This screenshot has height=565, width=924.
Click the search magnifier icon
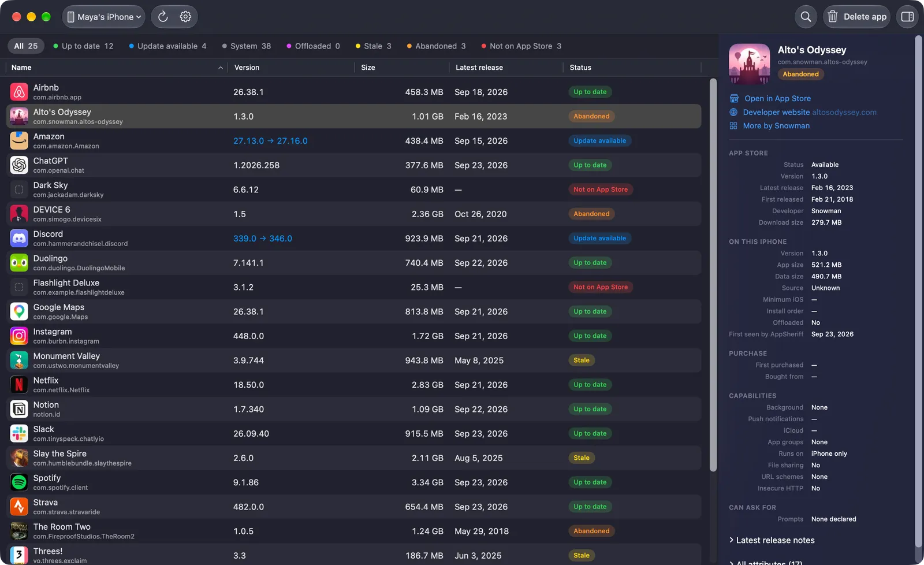click(x=806, y=17)
